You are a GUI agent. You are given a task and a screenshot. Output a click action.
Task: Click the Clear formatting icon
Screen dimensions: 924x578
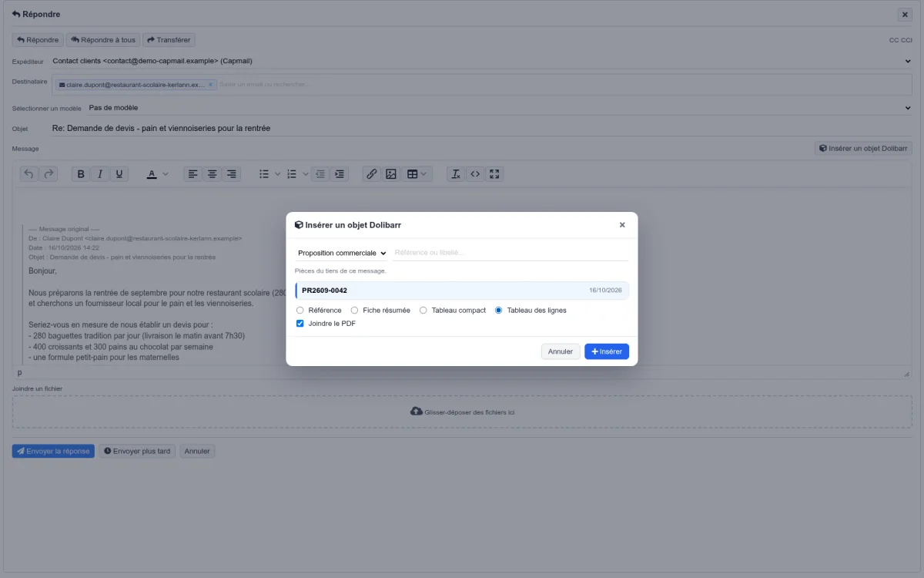pos(456,174)
